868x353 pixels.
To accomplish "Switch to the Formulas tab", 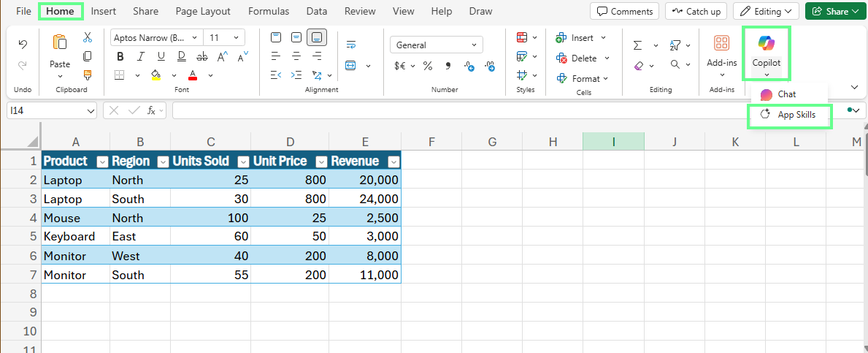I will point(268,11).
